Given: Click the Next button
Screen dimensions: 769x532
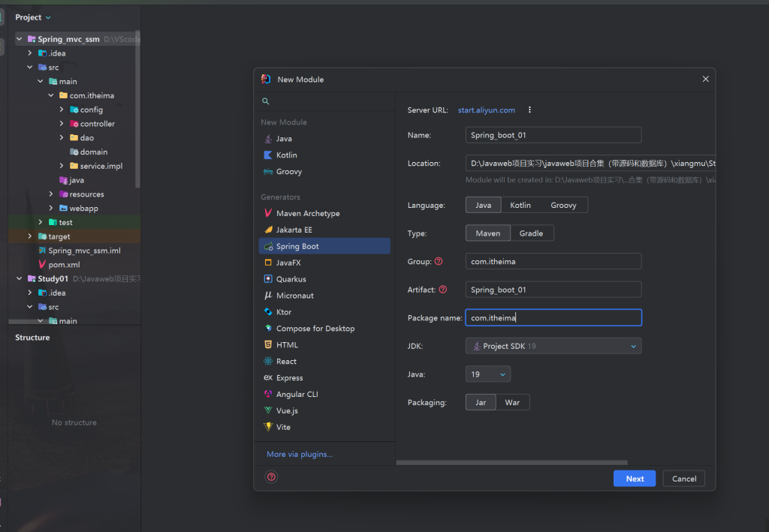Looking at the screenshot, I should 634,479.
